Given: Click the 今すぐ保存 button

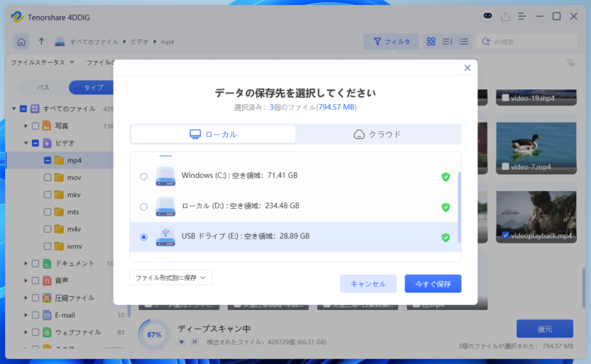Looking at the screenshot, I should tap(433, 284).
